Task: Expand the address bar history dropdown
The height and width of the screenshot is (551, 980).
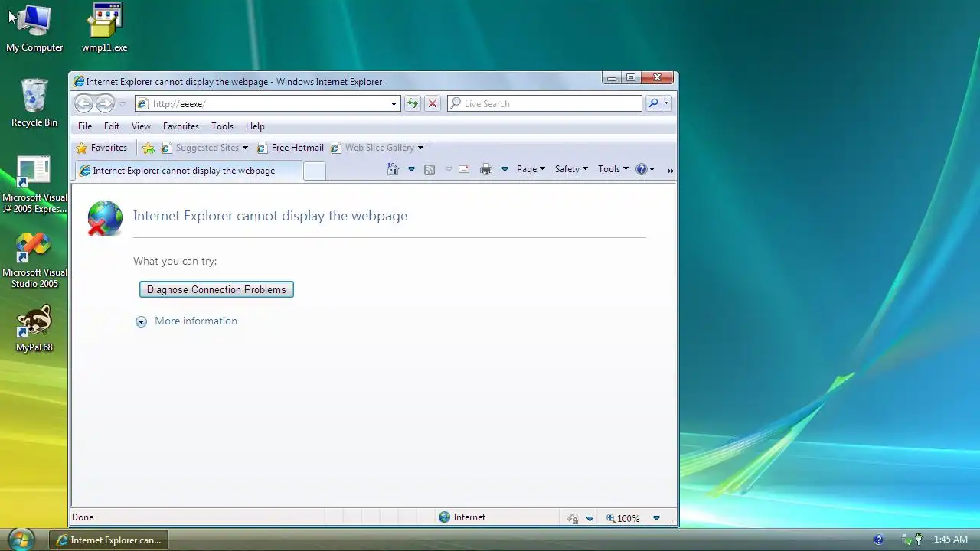Action: 394,104
